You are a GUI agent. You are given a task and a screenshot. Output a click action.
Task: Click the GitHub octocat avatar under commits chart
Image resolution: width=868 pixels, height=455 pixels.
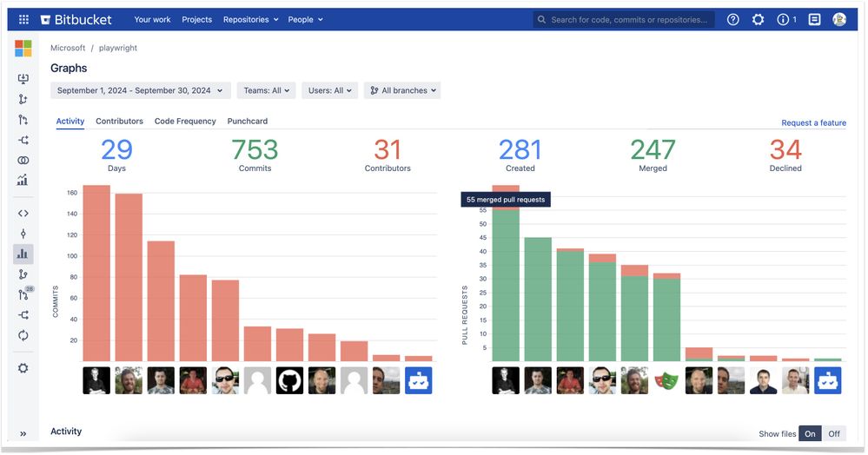[x=290, y=381]
